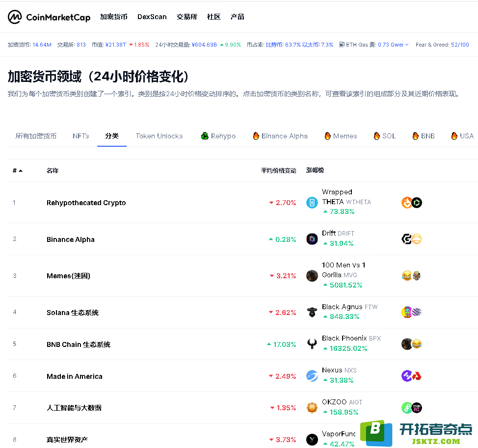This screenshot has width=478, height=448.
Task: Click the 100 Men vs 1 Gorilla icon
Action: tap(312, 276)
